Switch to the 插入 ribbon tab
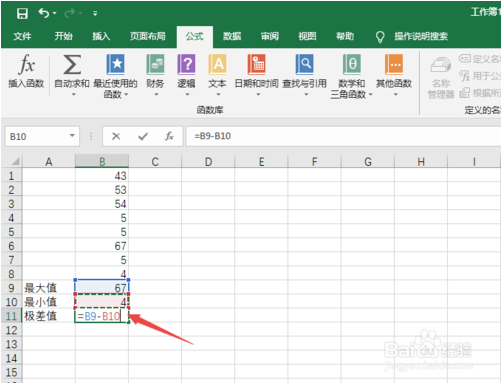 pos(101,36)
